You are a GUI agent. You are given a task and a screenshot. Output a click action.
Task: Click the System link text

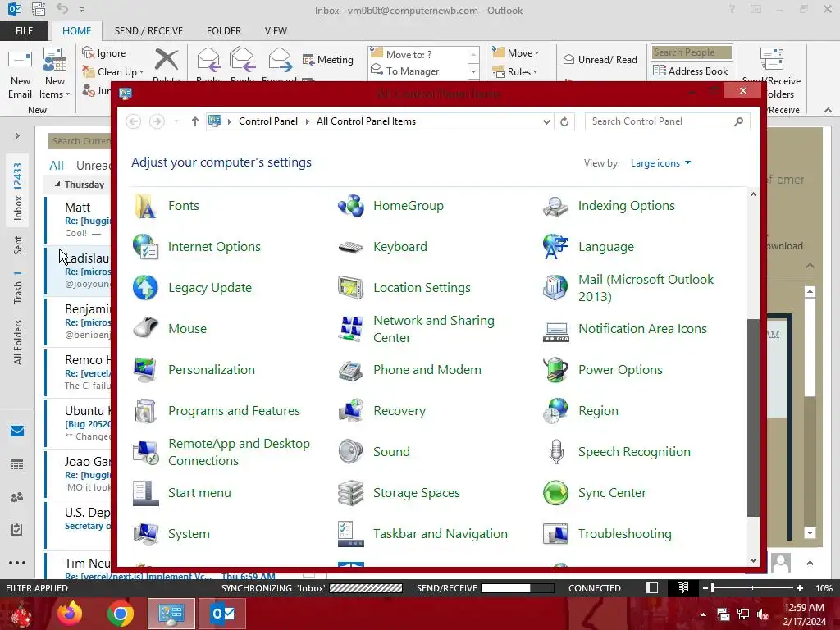(189, 534)
